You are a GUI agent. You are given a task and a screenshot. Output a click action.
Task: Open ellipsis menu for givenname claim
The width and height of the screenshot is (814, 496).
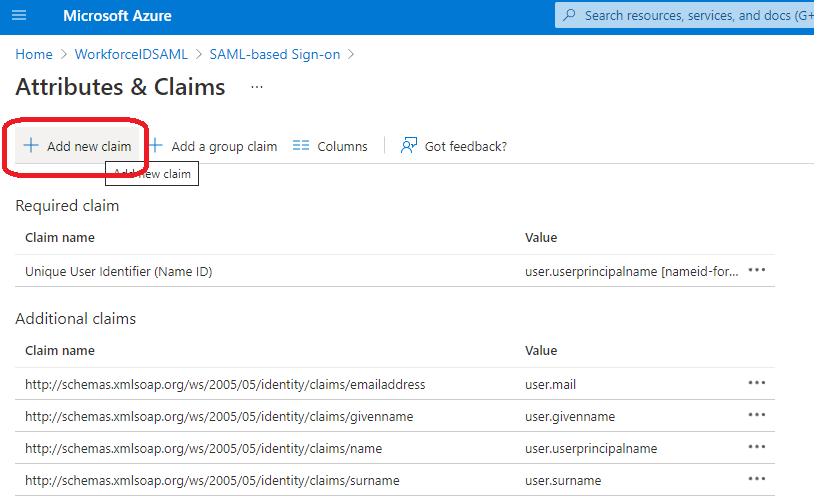[x=757, y=415]
